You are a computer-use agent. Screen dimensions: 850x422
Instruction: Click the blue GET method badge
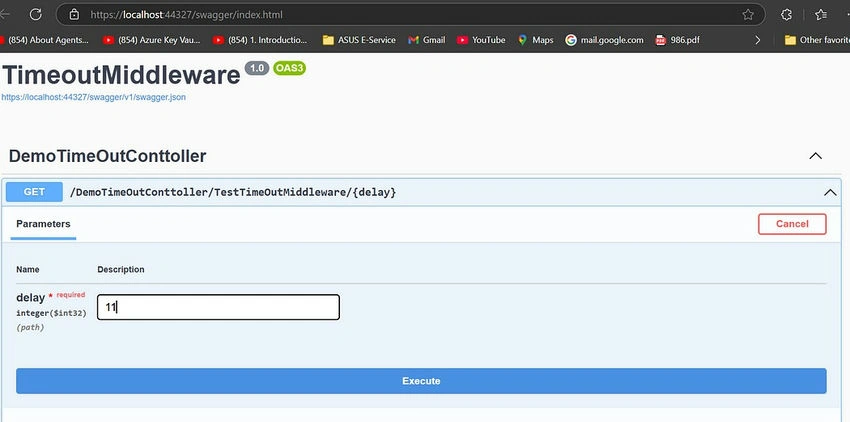[x=34, y=192]
